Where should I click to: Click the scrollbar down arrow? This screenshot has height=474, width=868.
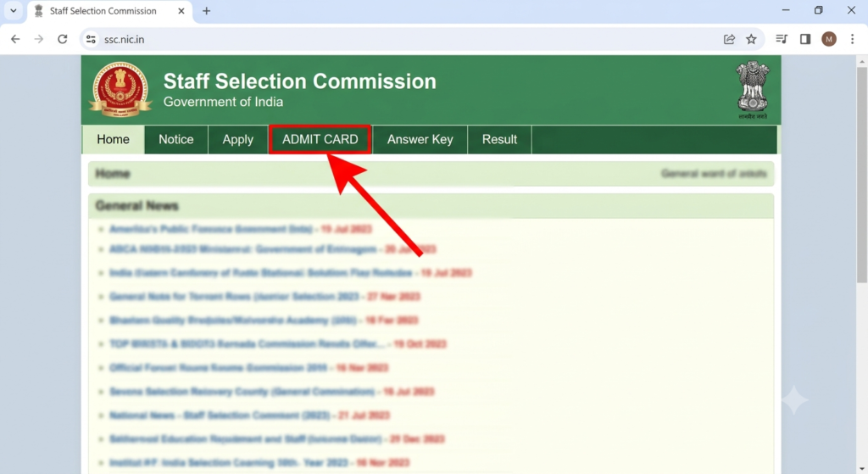(x=862, y=469)
